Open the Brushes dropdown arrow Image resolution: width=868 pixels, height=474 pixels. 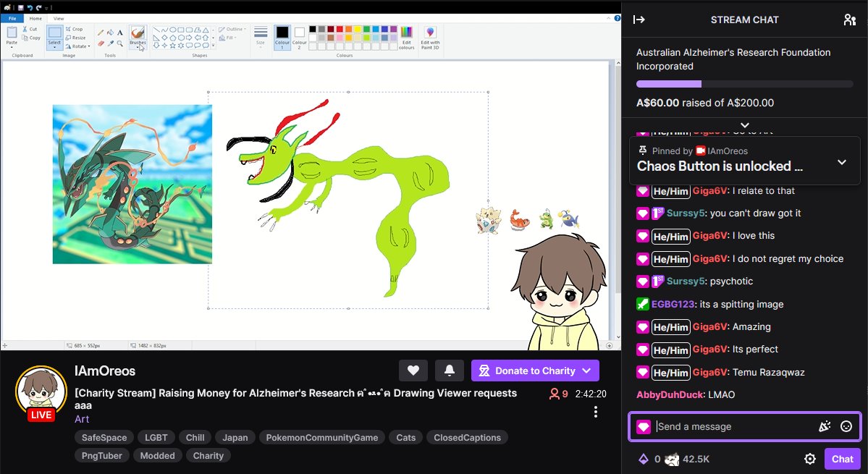[x=138, y=47]
